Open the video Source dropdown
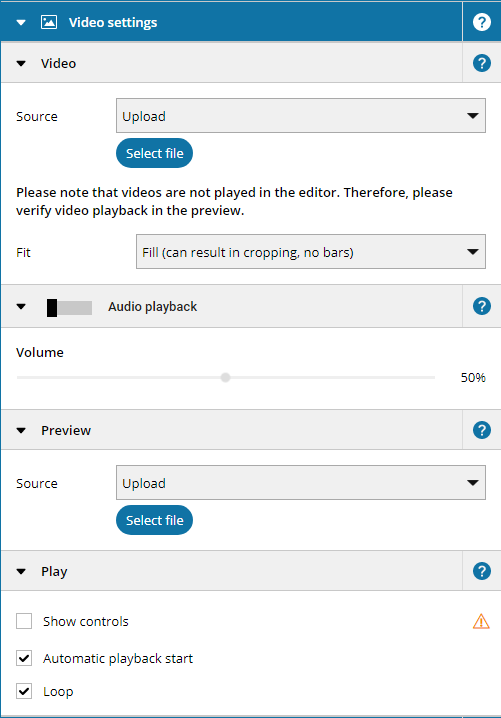 [x=301, y=116]
